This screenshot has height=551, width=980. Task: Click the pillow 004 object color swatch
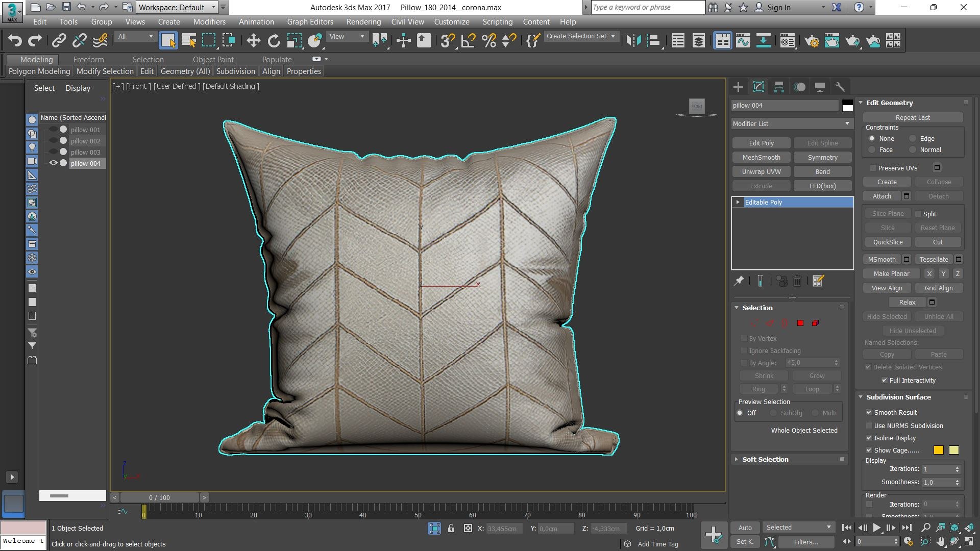click(847, 106)
